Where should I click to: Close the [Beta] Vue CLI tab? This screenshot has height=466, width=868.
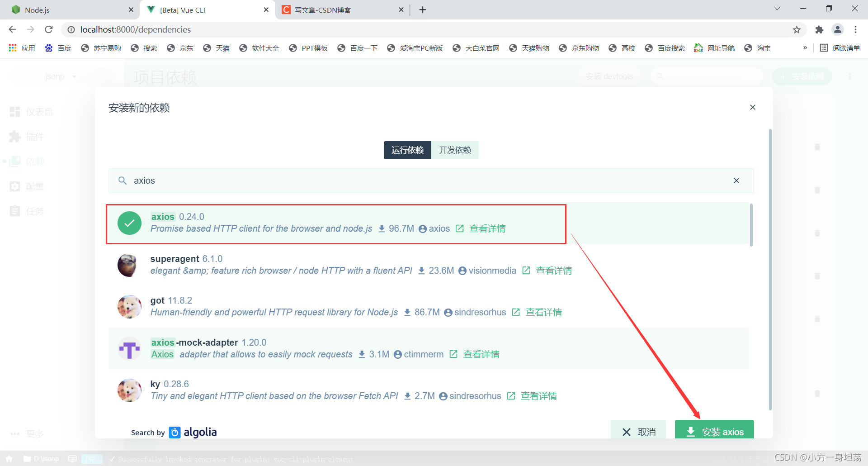[x=266, y=10]
